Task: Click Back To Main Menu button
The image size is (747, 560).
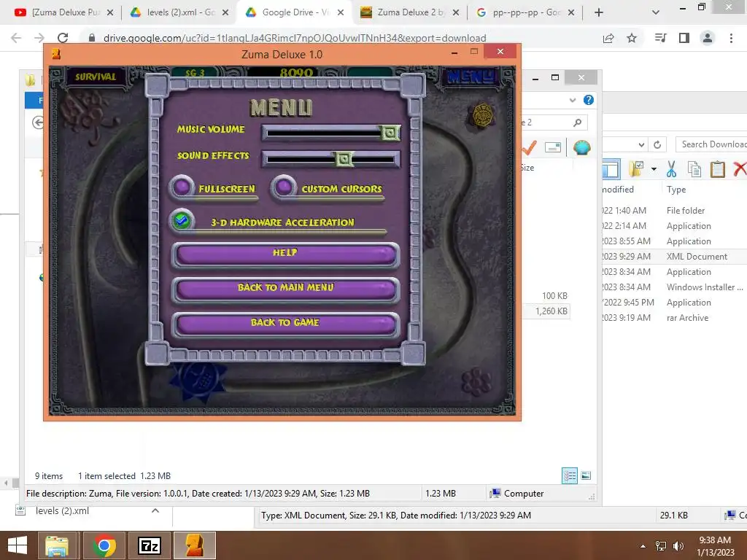Action: coord(285,289)
